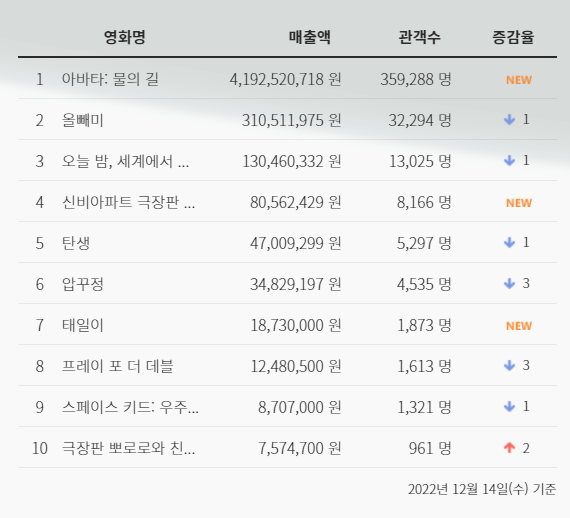
Task: Open movie title 스페이스 키드: 우주...
Action: coord(130,407)
